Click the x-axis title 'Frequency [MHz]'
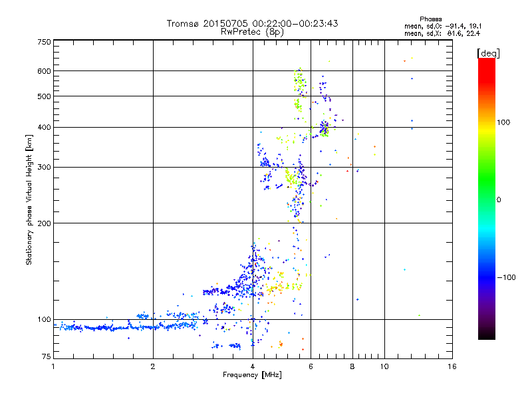 pyautogui.click(x=252, y=375)
